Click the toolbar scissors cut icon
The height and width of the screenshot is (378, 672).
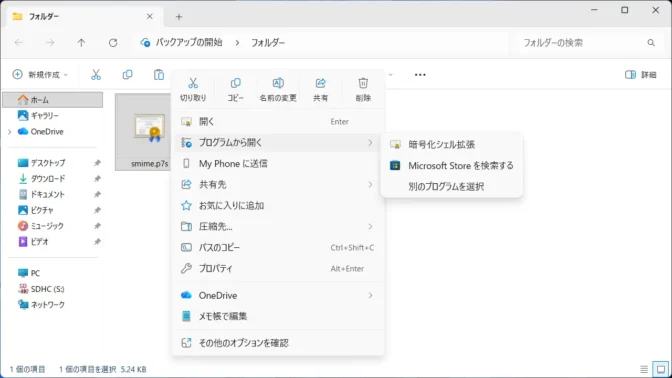point(96,75)
